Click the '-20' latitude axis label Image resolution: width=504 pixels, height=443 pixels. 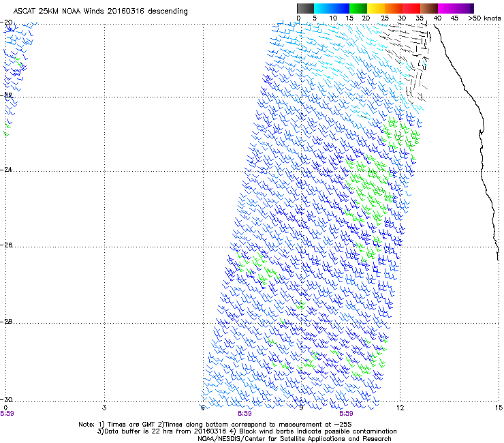tap(6, 22)
